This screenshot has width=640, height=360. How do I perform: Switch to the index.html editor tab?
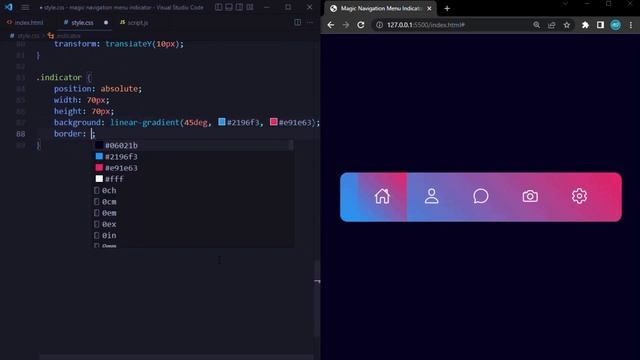click(25, 22)
